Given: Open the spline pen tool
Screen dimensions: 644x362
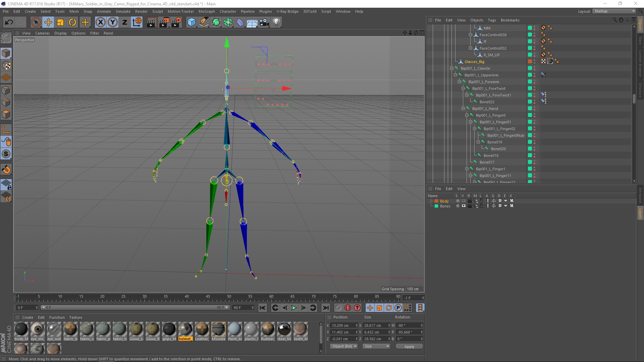Looking at the screenshot, I should tap(204, 22).
